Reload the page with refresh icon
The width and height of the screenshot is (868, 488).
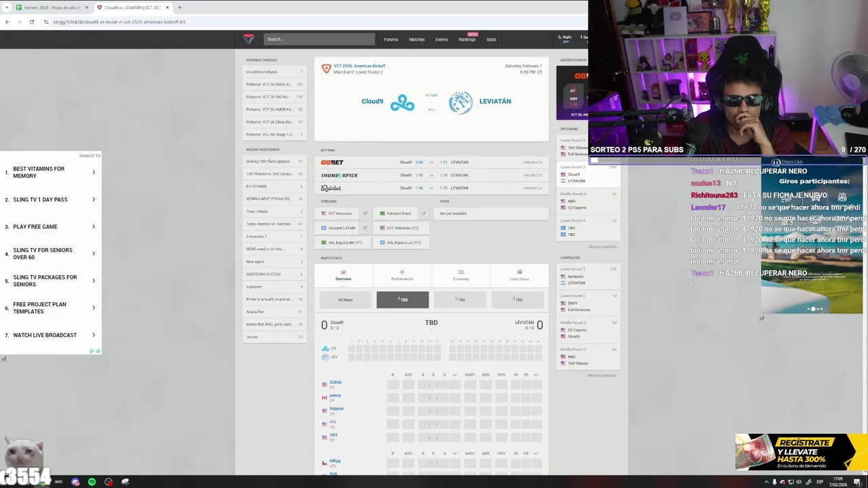tap(31, 22)
